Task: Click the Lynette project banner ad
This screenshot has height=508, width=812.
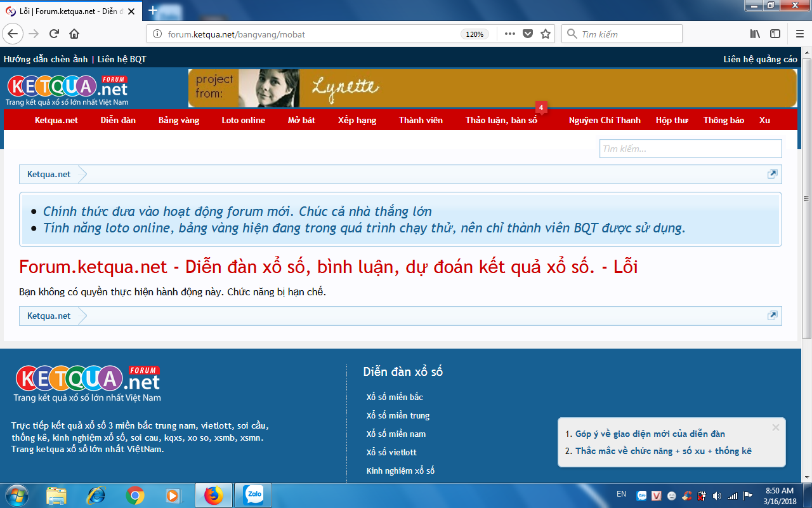Action: click(492, 88)
